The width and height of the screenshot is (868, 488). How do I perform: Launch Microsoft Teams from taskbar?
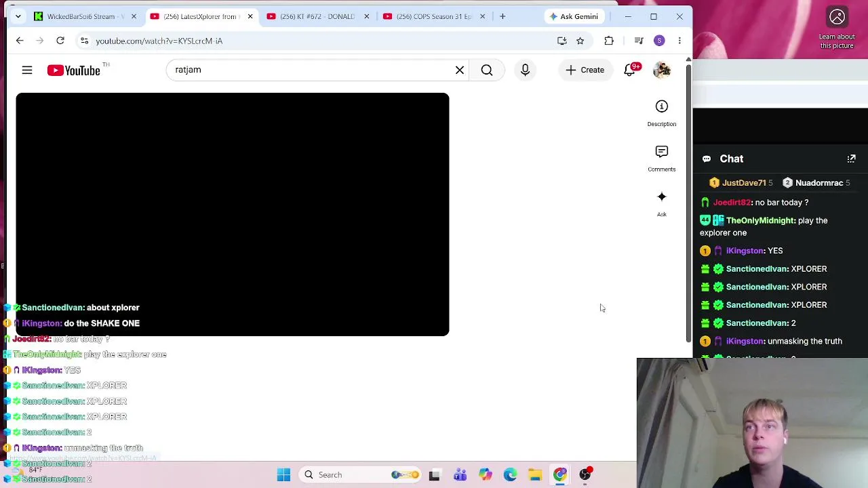click(x=460, y=475)
